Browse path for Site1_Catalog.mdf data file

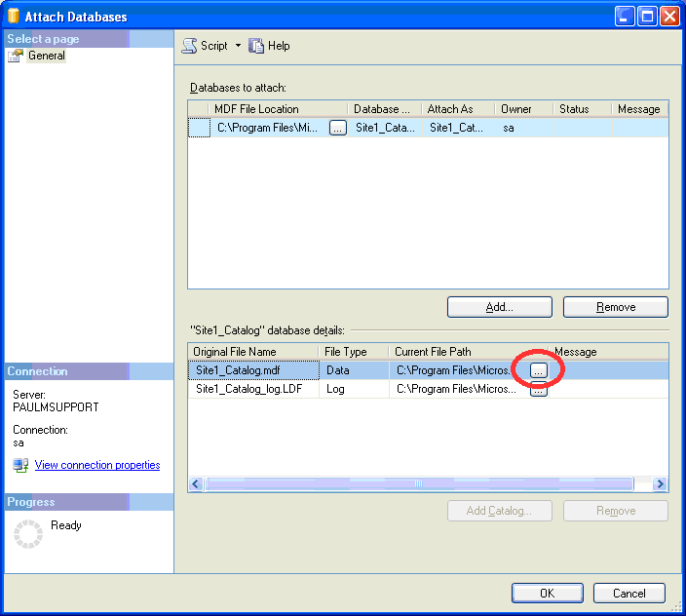pos(539,370)
